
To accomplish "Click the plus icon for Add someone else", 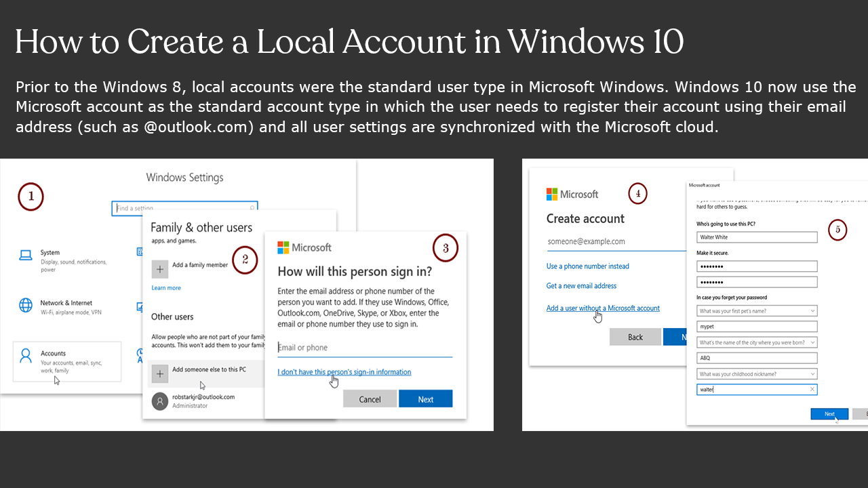I will [x=160, y=373].
